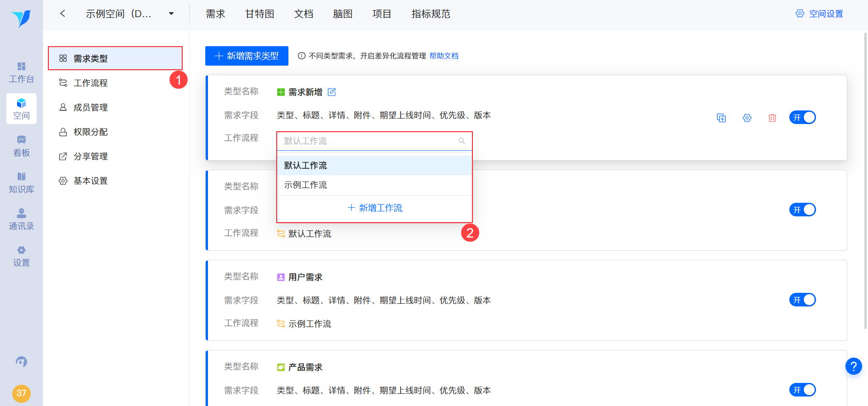This screenshot has width=868, height=406.
Task: Focus the 默认工作流 workflow search field
Action: click(375, 141)
